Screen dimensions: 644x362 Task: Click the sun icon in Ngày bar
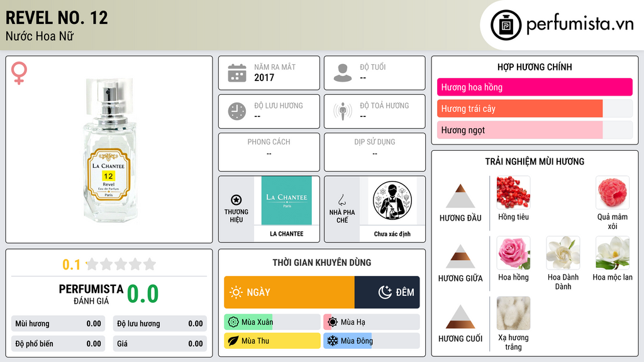236,292
